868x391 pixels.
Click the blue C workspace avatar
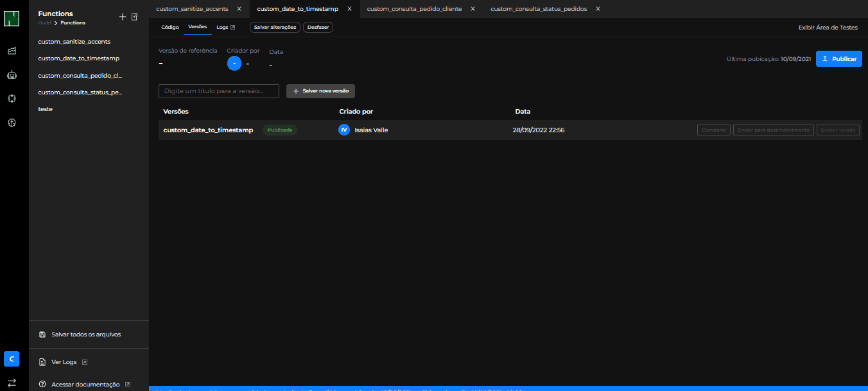(12, 359)
